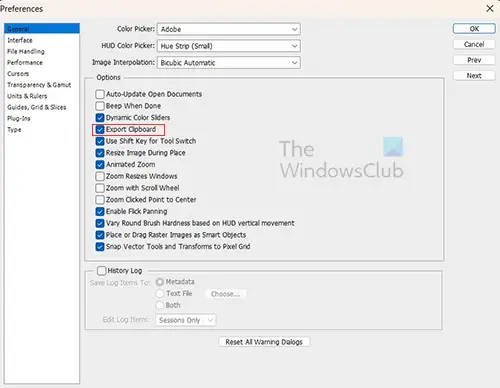Click the OK button

[x=474, y=29]
